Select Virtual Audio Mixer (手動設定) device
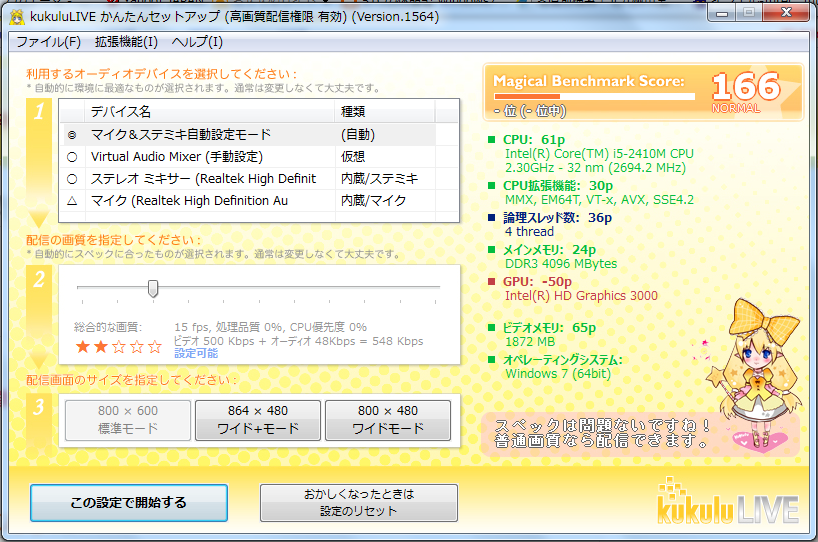Viewport: 818px width, 542px height. pyautogui.click(x=72, y=157)
